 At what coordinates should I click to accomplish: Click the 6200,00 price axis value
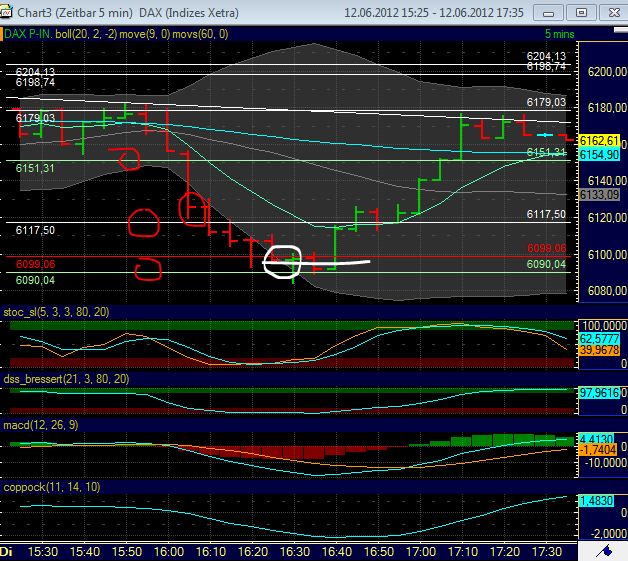[606, 72]
